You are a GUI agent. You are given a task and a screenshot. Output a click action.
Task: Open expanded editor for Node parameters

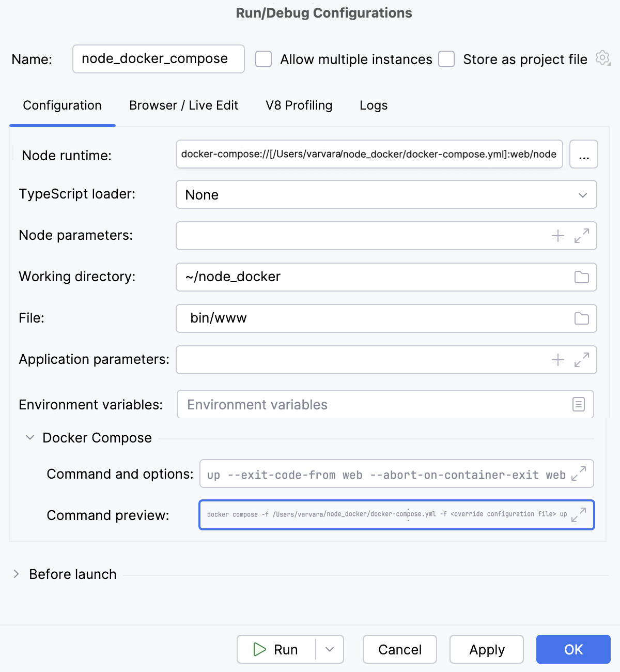pos(582,236)
